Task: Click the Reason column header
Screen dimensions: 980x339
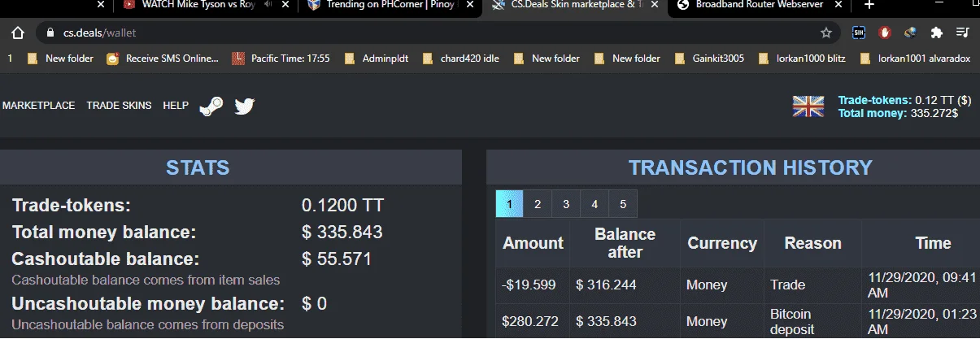Action: [x=812, y=243]
